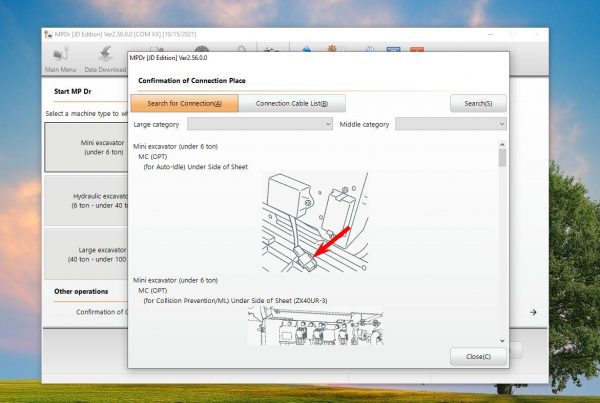Click scrollbar up arrow in connection list
600x403 pixels.
click(502, 144)
